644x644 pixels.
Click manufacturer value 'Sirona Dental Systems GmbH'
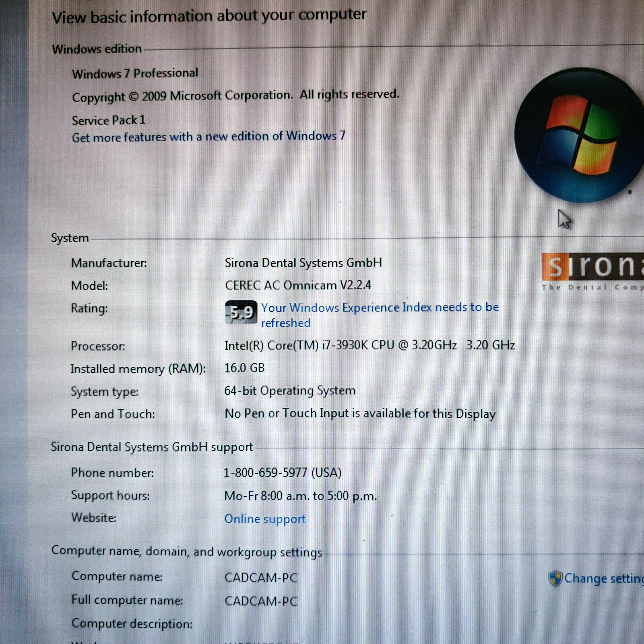click(303, 263)
